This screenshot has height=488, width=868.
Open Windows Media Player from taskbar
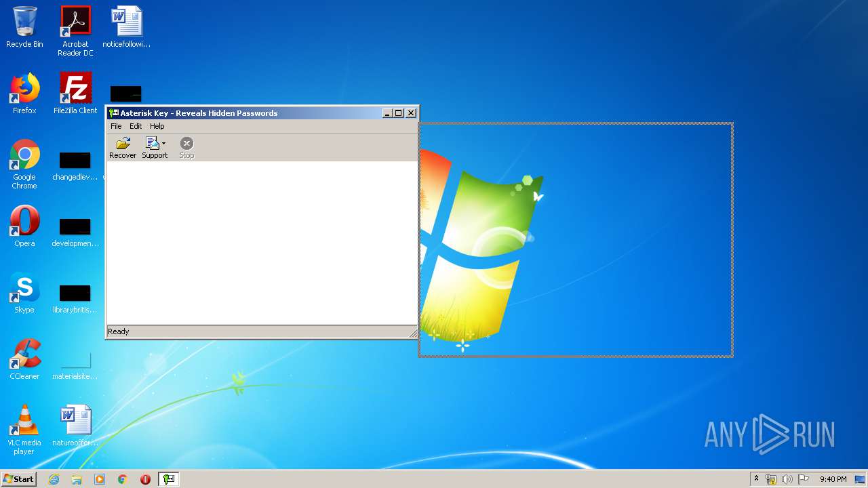click(100, 479)
